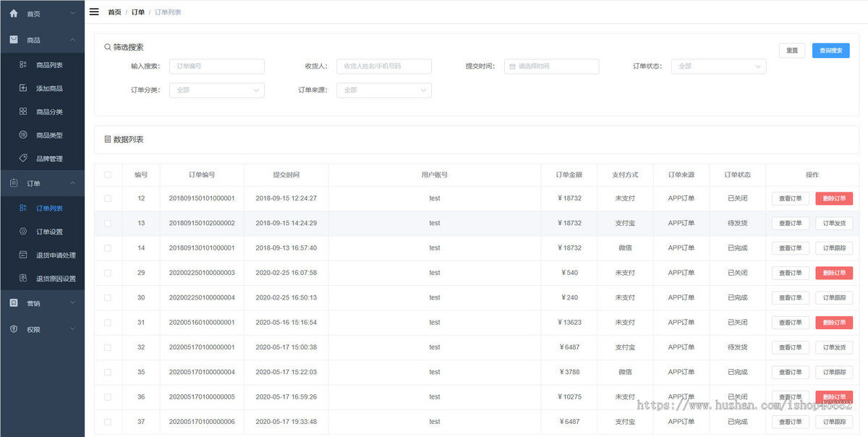Click the 重置 reset button

pyautogui.click(x=792, y=51)
